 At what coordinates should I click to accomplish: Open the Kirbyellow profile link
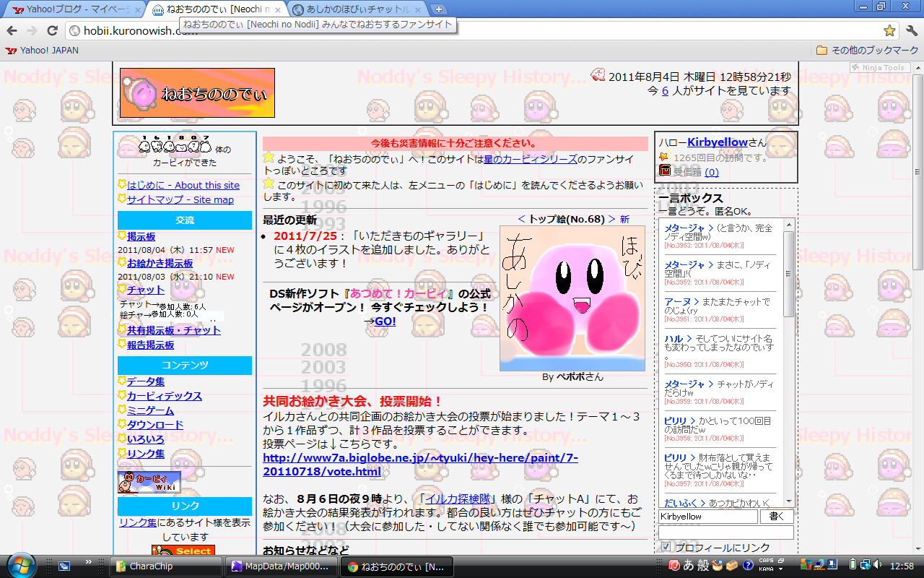coord(718,142)
